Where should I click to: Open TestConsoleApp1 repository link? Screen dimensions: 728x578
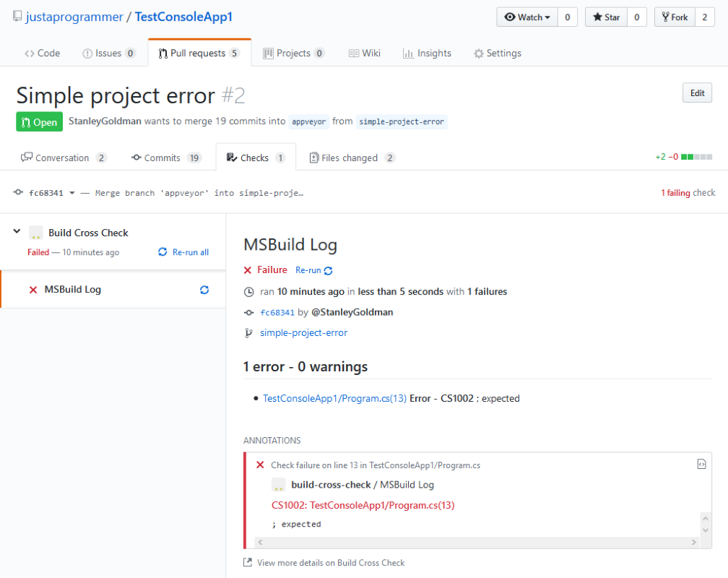pyautogui.click(x=183, y=17)
